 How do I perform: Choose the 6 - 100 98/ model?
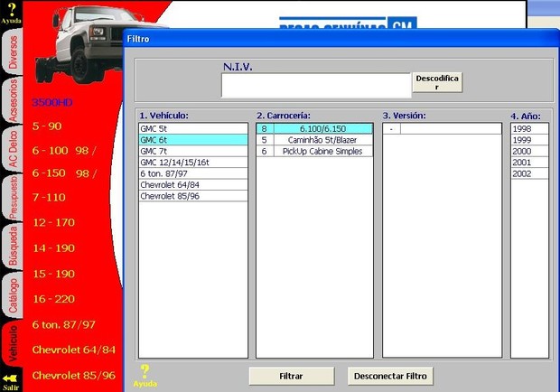point(64,150)
